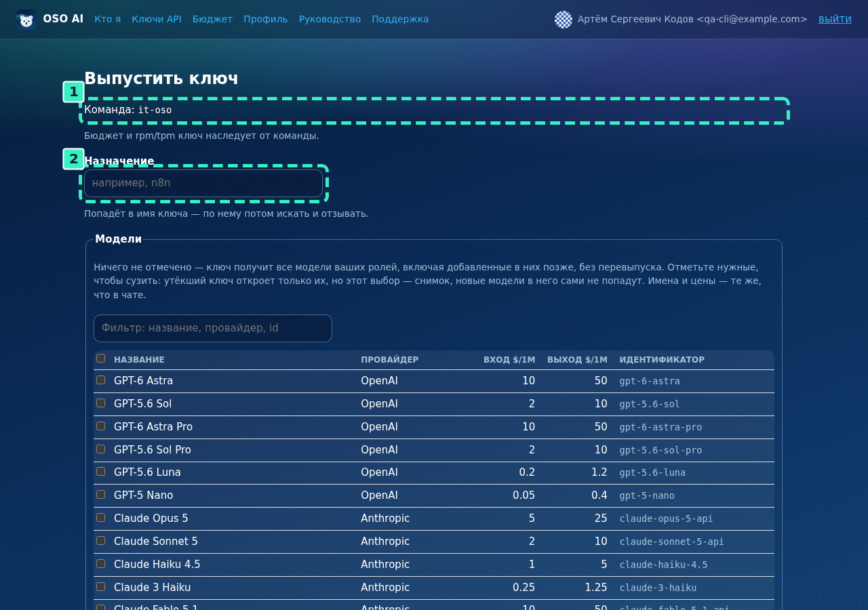Check the GPT-6 Astra checkbox
Screen dimensions: 868x610
(x=100, y=380)
